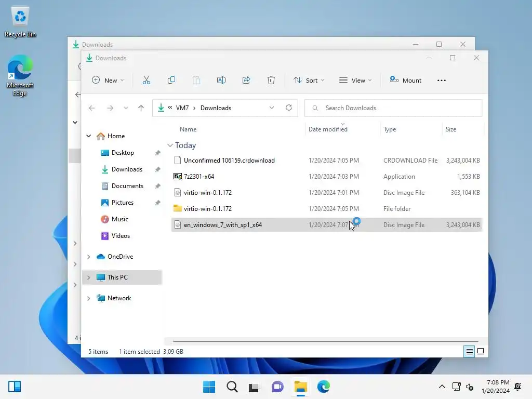Select virtio-win-0.1.172 Disc Image File

(327, 193)
